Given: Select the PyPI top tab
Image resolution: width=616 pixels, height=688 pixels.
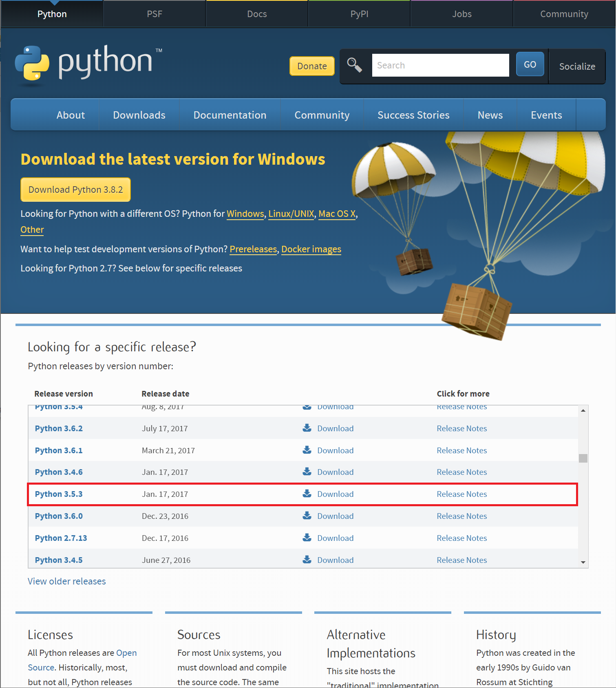Looking at the screenshot, I should pos(359,14).
